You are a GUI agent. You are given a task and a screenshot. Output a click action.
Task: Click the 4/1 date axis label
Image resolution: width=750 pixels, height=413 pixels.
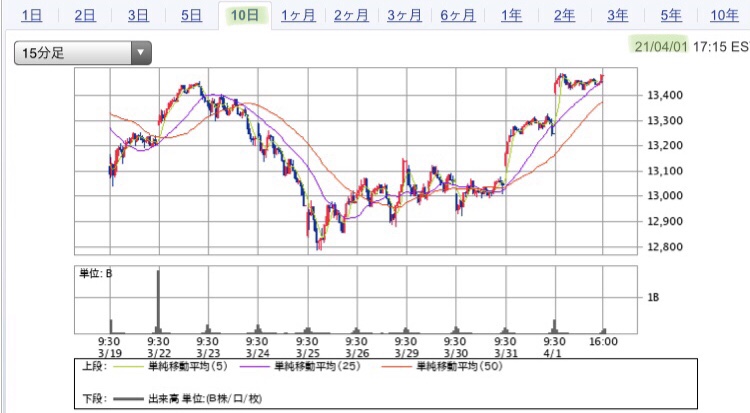(552, 354)
